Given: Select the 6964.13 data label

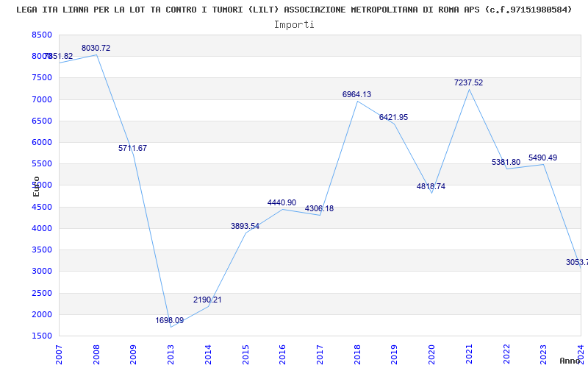Looking at the screenshot, I should pyautogui.click(x=356, y=94).
